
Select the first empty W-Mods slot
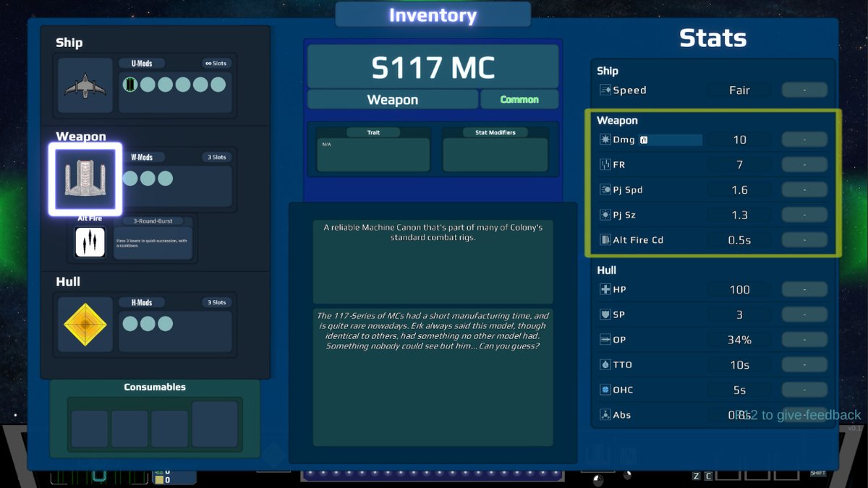pos(130,179)
